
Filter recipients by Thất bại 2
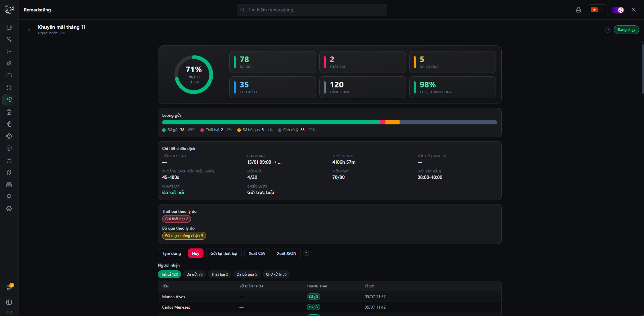coord(220,274)
